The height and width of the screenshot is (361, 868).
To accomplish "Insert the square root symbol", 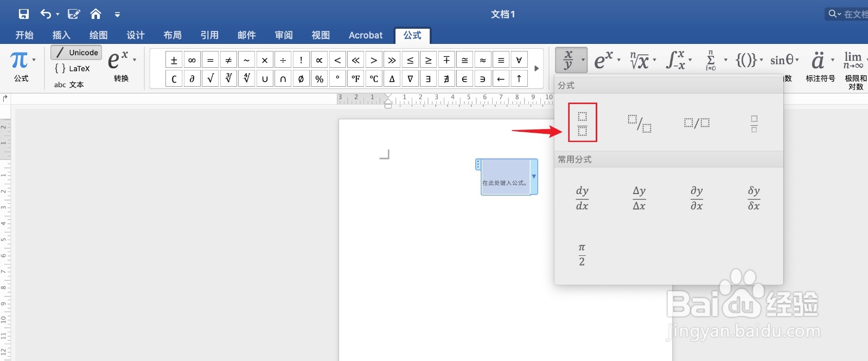I will [x=210, y=79].
